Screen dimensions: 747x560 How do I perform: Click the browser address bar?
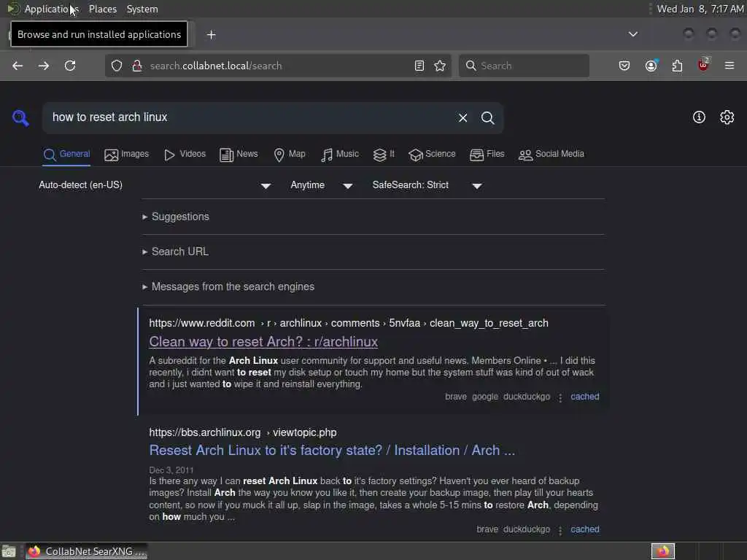(x=276, y=66)
